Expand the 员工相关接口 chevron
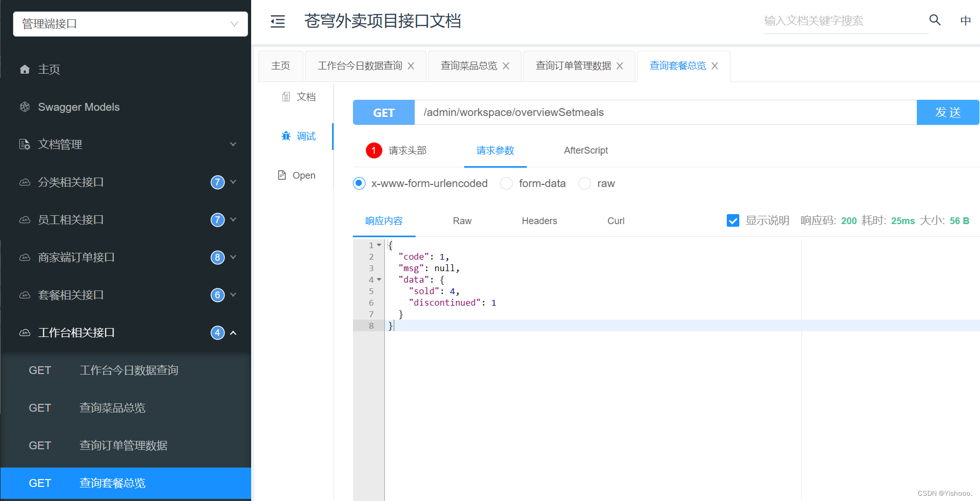Screen dimensions: 980x501 233,219
